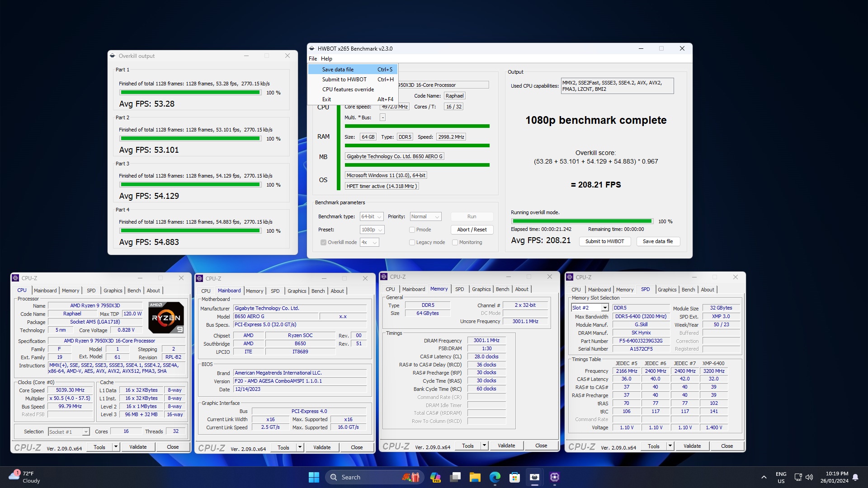
Task: Click Close button in CPU-Z SPD window
Action: tap(726, 446)
